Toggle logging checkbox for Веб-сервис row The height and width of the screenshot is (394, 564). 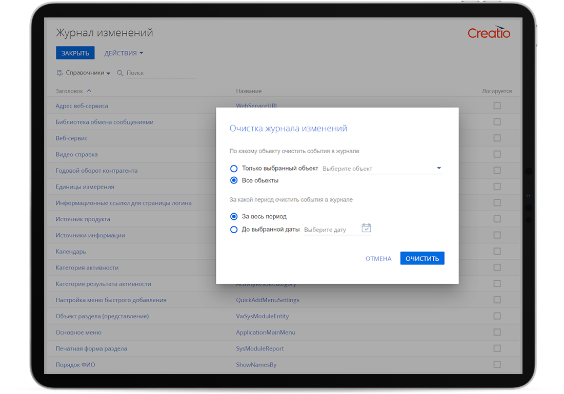click(x=497, y=138)
